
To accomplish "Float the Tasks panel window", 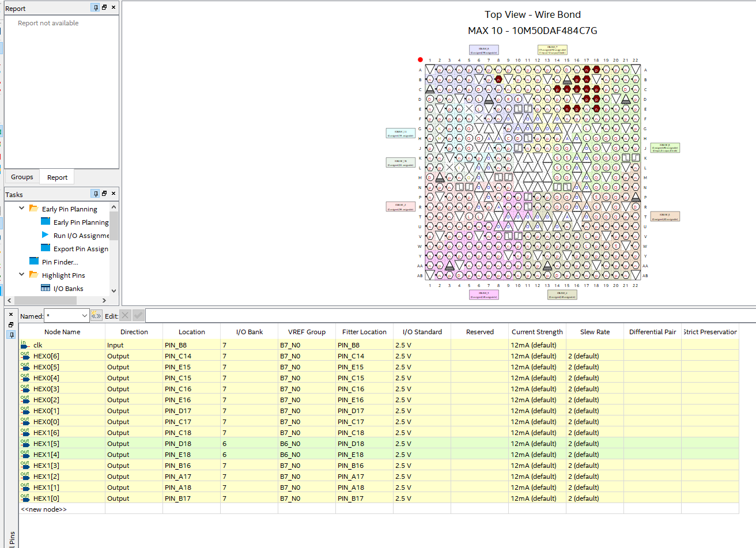I will pyautogui.click(x=104, y=194).
